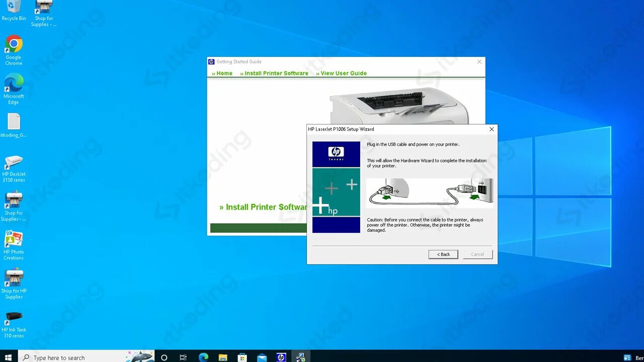Open the Google Chrome desktop shortcut

coord(14,50)
